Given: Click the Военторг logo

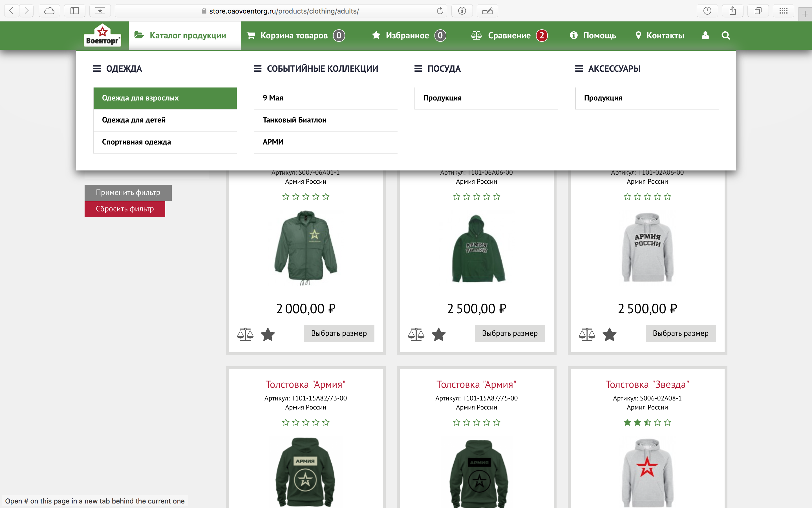Looking at the screenshot, I should click(102, 35).
